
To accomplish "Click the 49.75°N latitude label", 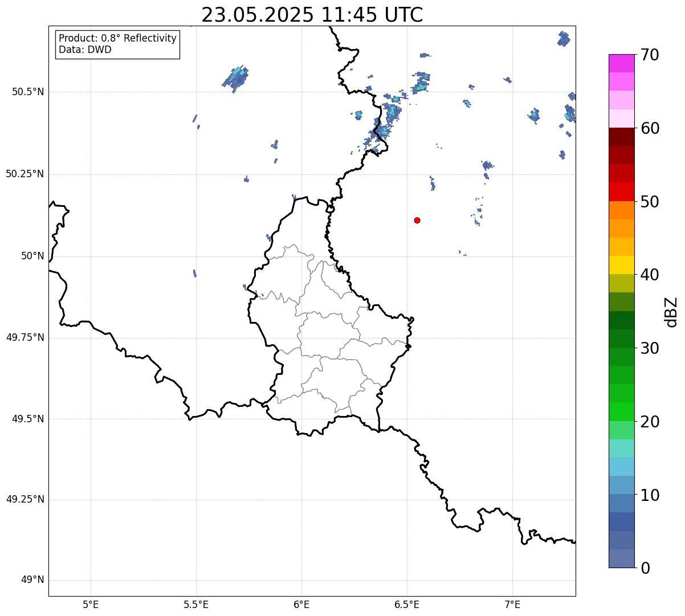I will point(25,337).
